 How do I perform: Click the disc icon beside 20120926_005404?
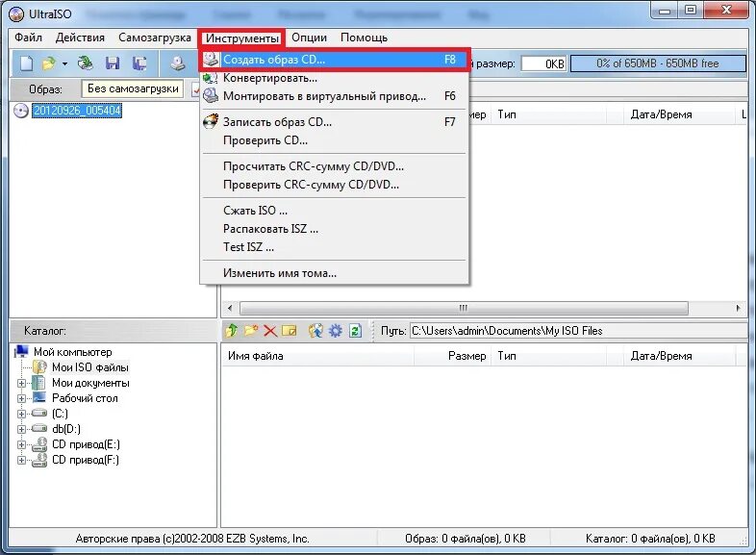[x=21, y=111]
